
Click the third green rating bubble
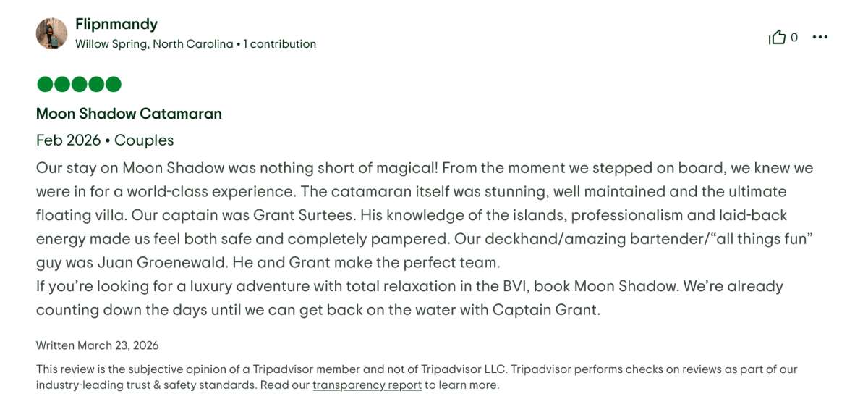(79, 85)
